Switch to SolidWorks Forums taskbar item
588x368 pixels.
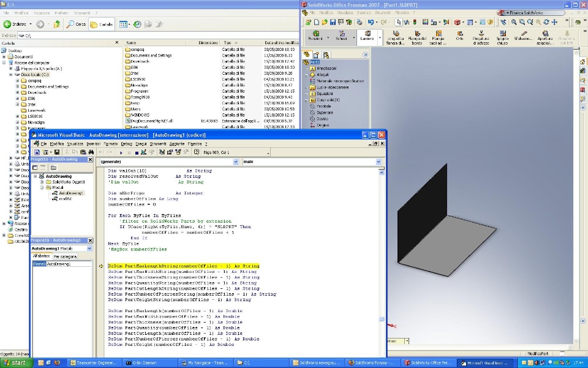373,362
